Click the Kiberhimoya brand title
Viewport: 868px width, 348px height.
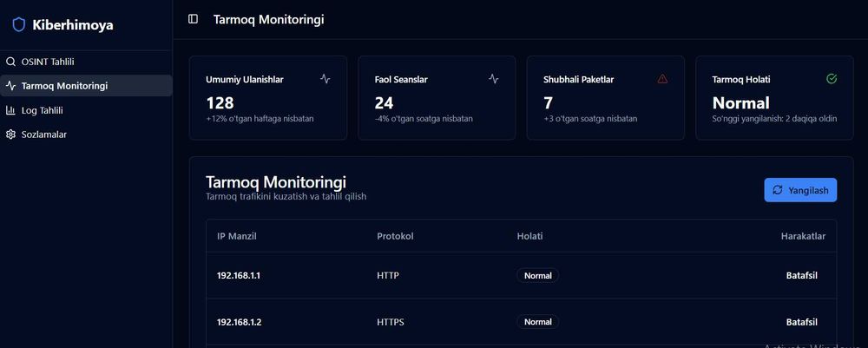point(73,25)
